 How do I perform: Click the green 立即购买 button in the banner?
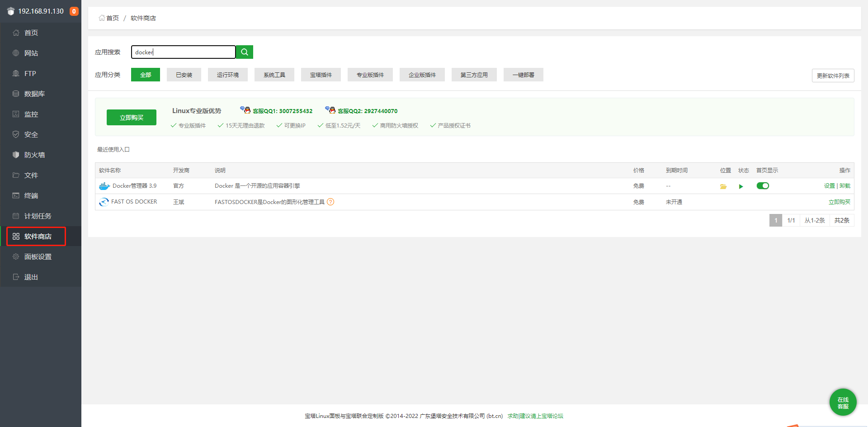[x=132, y=118]
